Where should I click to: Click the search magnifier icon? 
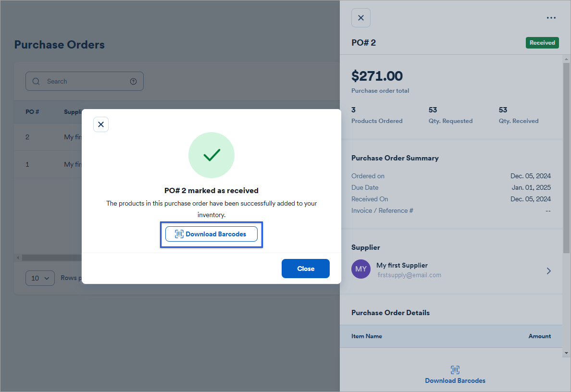tap(36, 81)
